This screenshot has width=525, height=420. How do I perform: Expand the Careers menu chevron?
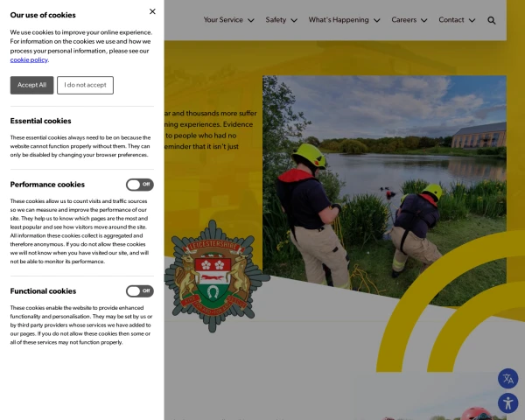tap(423, 20)
